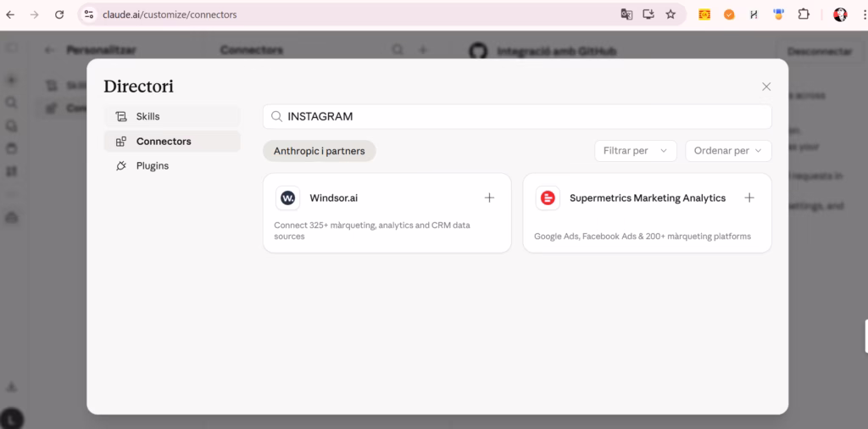Reload the page with the refresh icon
Screen dimensions: 868x429
point(59,15)
